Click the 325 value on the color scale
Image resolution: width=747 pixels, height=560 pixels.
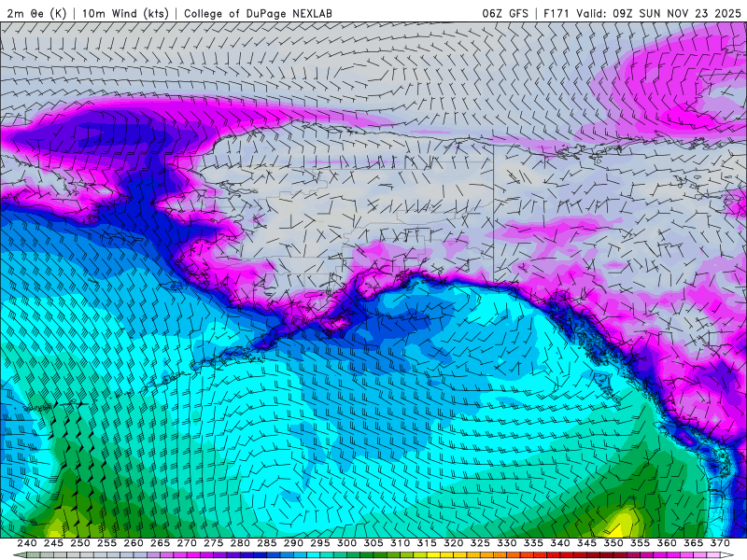point(480,543)
